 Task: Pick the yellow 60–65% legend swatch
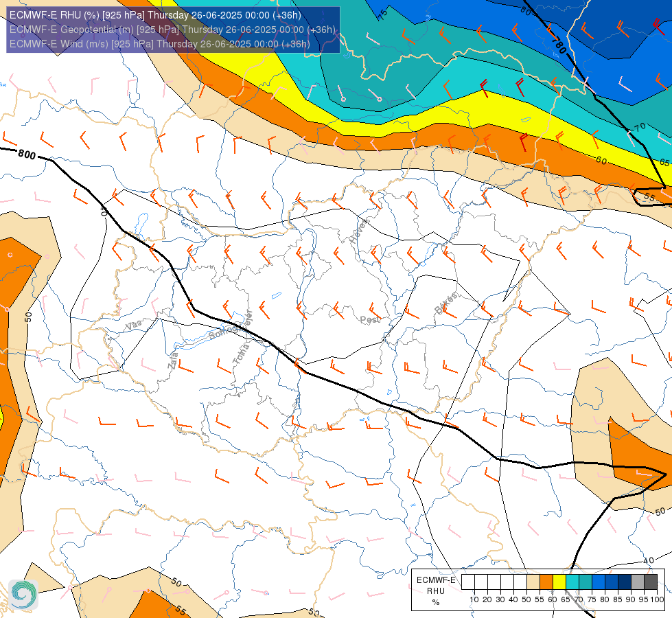559,582
